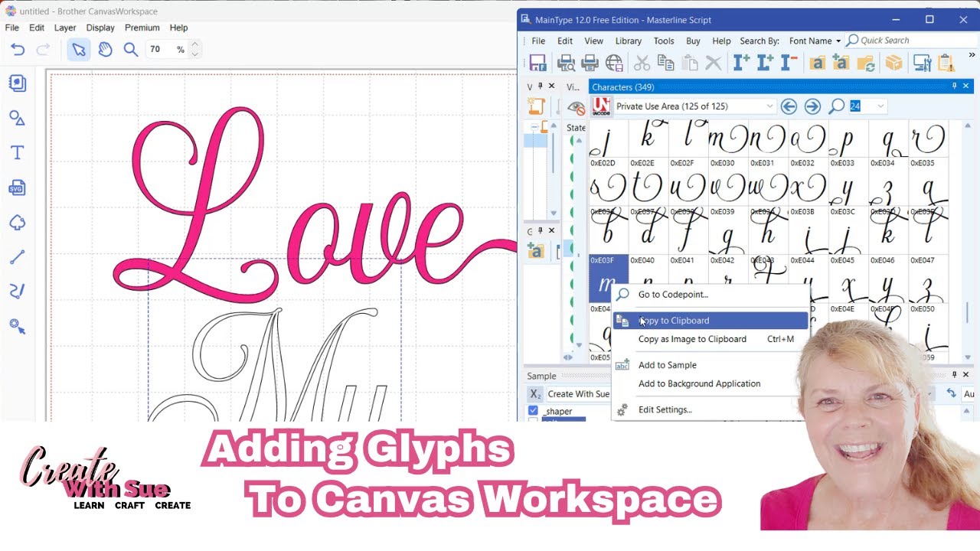Toggle the eye visibility icon in View panel

(x=576, y=108)
